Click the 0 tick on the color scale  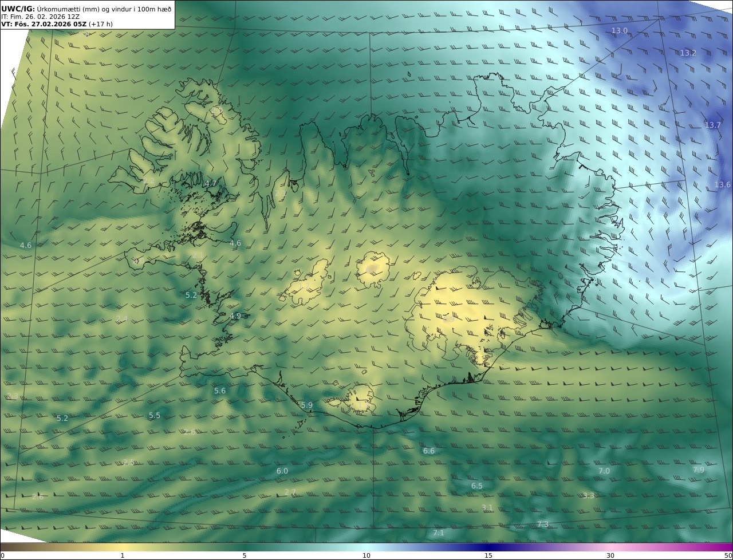2,555
